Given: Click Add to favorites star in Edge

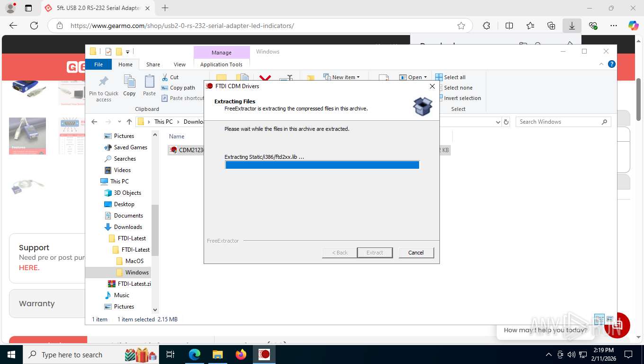Looking at the screenshot, I should pos(461,26).
